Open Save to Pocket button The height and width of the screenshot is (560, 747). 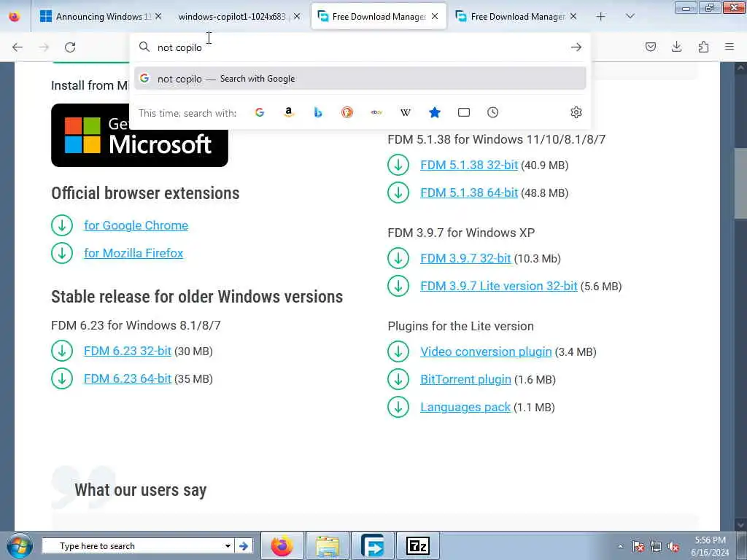pos(650,47)
